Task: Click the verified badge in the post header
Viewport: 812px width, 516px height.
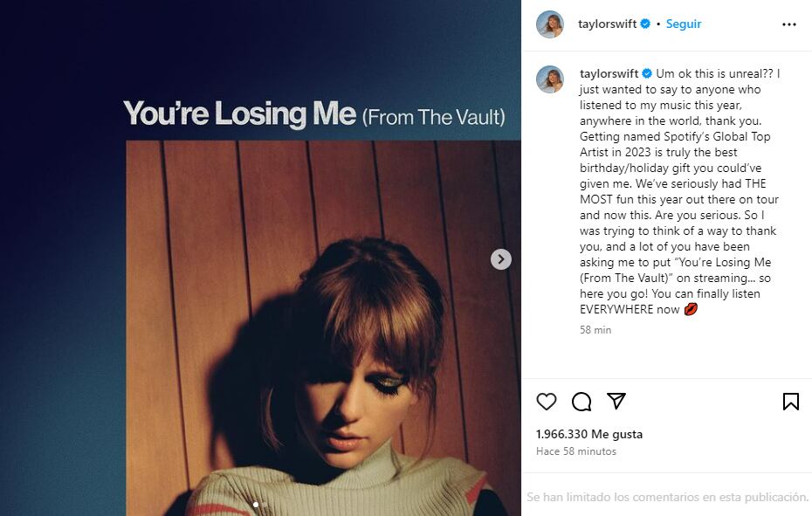Action: pyautogui.click(x=646, y=24)
